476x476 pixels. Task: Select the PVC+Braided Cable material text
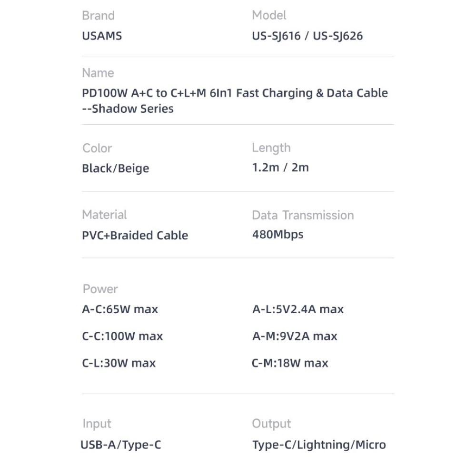click(x=135, y=235)
